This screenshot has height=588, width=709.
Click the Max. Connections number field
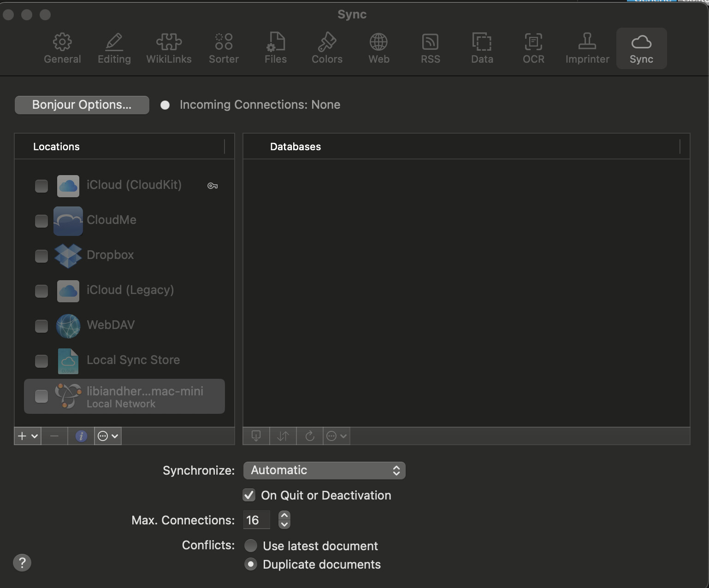tap(256, 520)
